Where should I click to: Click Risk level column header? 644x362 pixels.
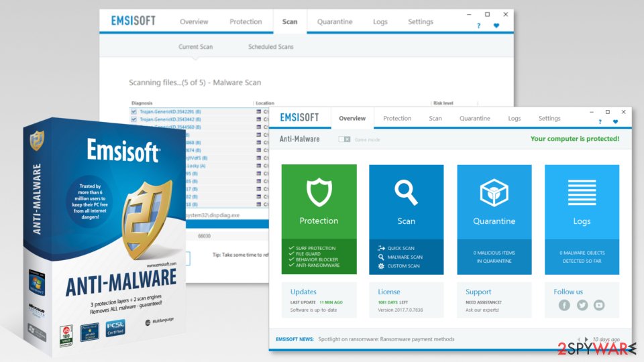point(443,103)
